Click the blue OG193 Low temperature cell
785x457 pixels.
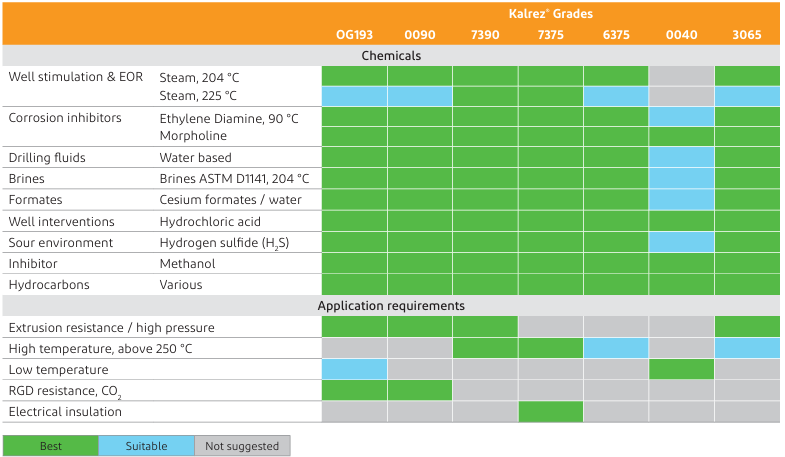tap(354, 369)
